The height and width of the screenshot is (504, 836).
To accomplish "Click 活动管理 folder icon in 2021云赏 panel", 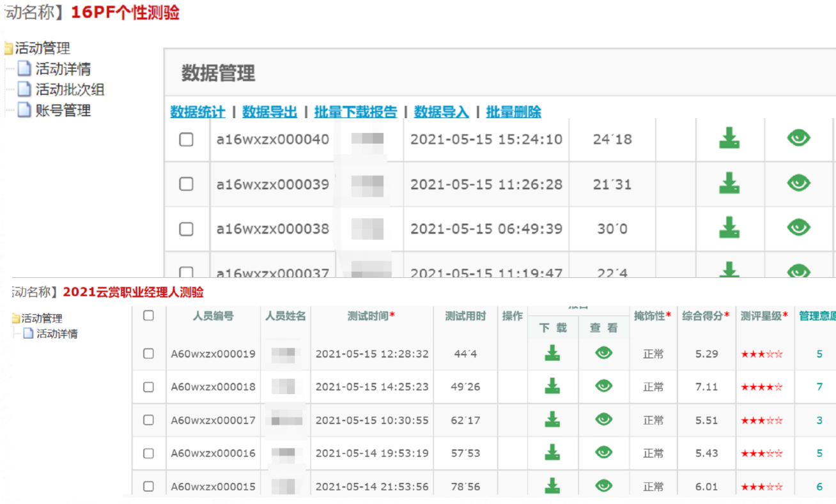I will (x=16, y=318).
